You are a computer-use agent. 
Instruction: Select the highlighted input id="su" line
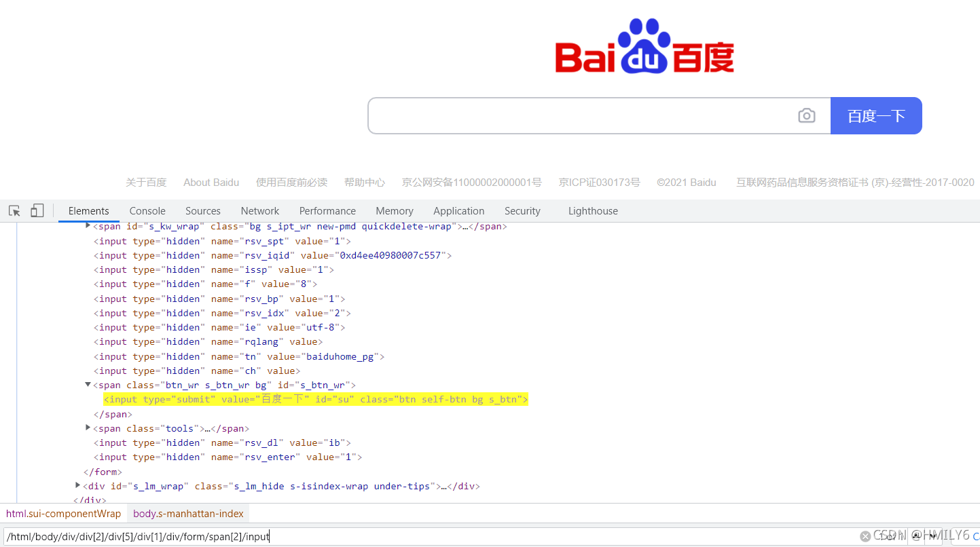316,399
